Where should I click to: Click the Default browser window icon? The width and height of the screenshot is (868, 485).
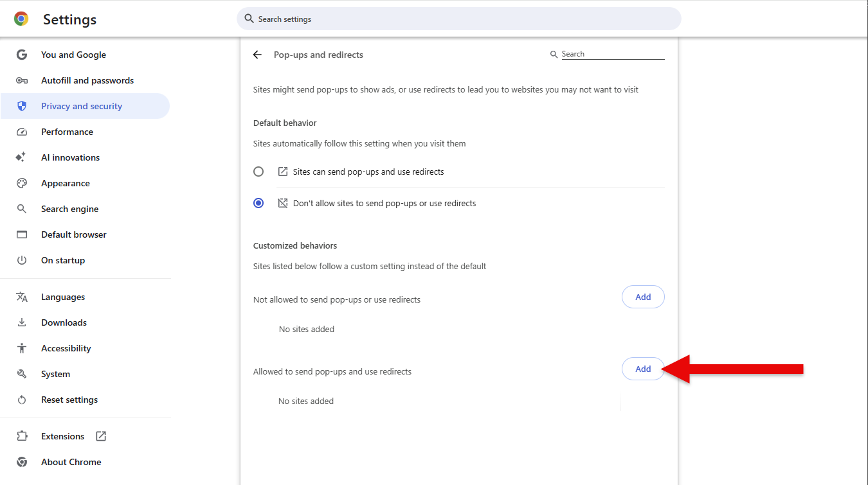(22, 234)
